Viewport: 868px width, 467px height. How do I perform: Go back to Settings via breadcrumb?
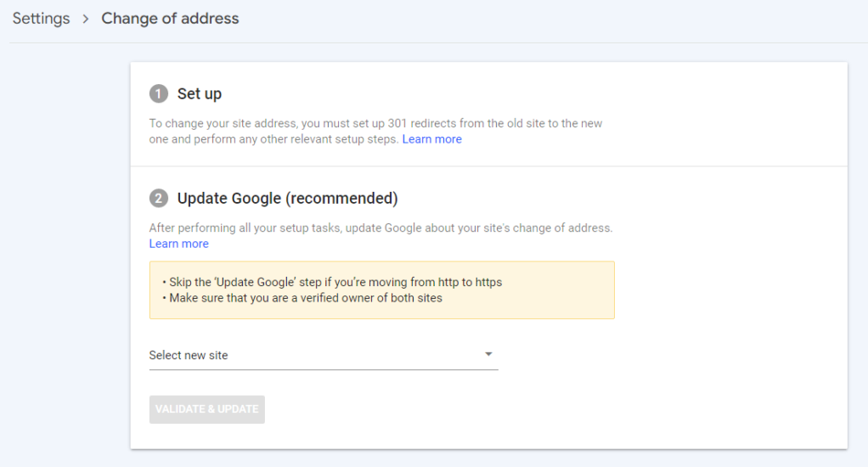tap(41, 19)
